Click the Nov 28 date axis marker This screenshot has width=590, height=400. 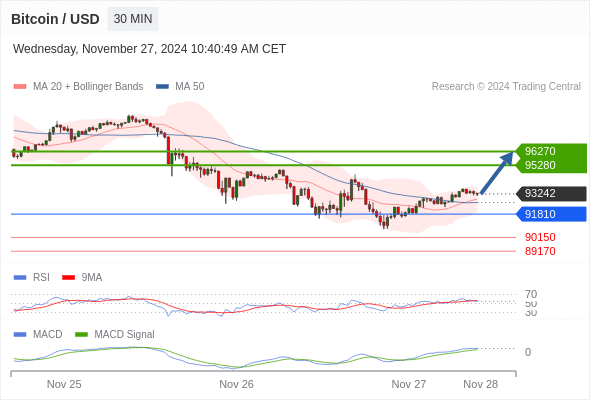[481, 384]
